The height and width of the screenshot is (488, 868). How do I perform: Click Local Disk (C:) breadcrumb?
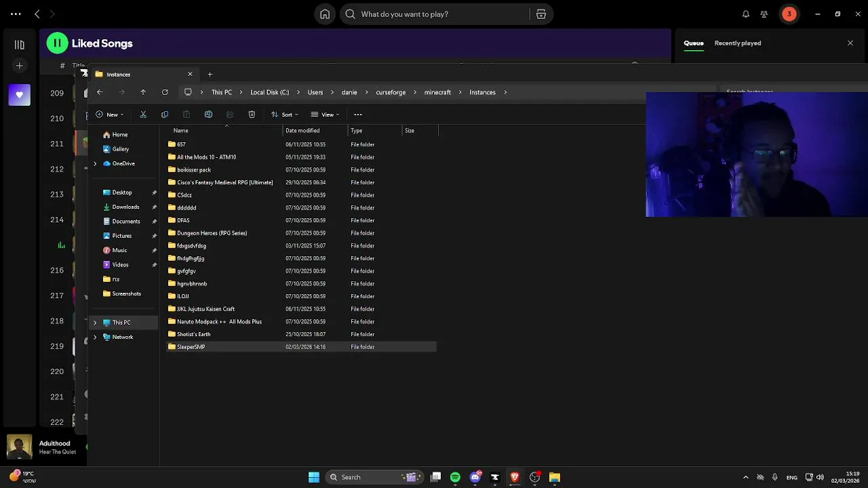[x=269, y=92]
